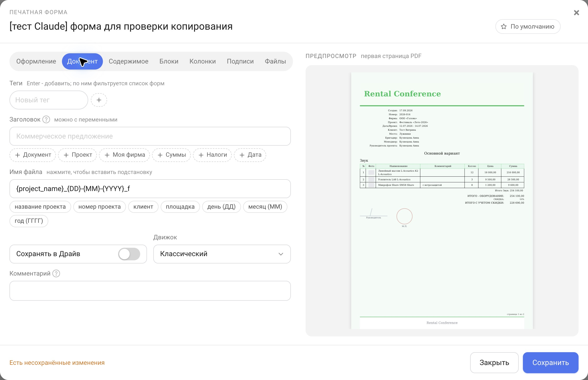Image resolution: width=588 pixels, height=380 pixels.
Task: Click the Есть несохранённые изменения notice
Action: click(57, 363)
